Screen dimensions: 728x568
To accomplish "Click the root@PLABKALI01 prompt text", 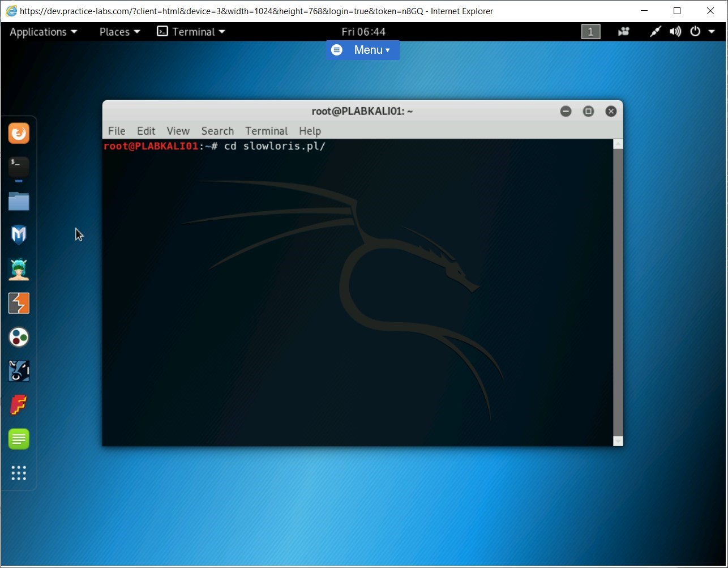I will pos(151,147).
